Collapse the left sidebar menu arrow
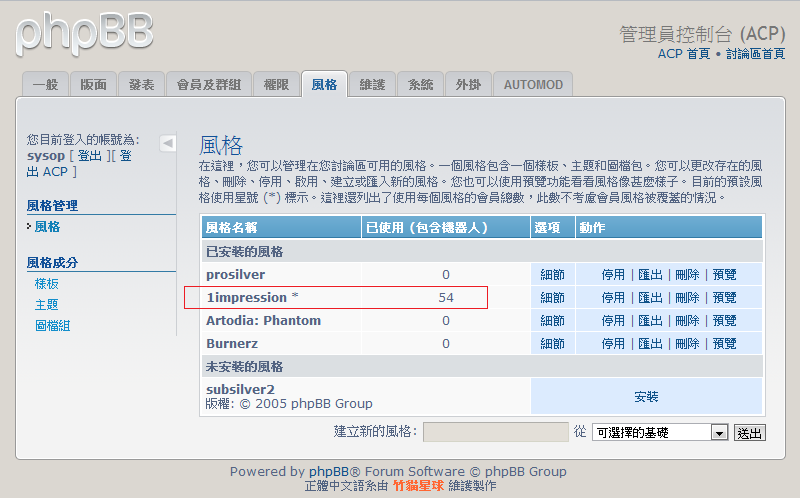This screenshot has height=498, width=800. tap(168, 143)
